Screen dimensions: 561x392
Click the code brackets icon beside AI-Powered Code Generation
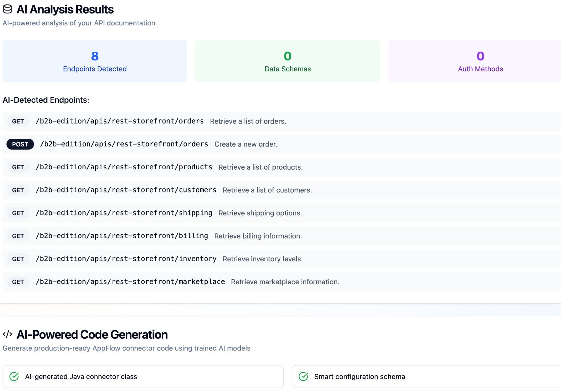(x=7, y=334)
